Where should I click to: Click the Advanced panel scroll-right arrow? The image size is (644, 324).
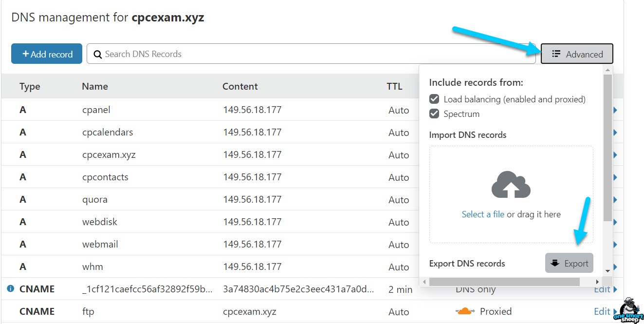pos(597,282)
